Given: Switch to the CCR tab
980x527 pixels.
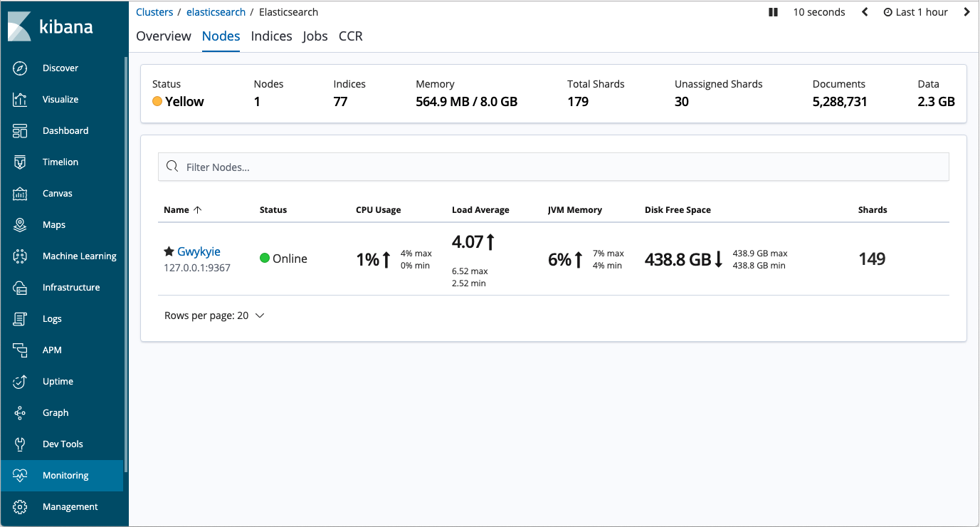Looking at the screenshot, I should coord(351,36).
